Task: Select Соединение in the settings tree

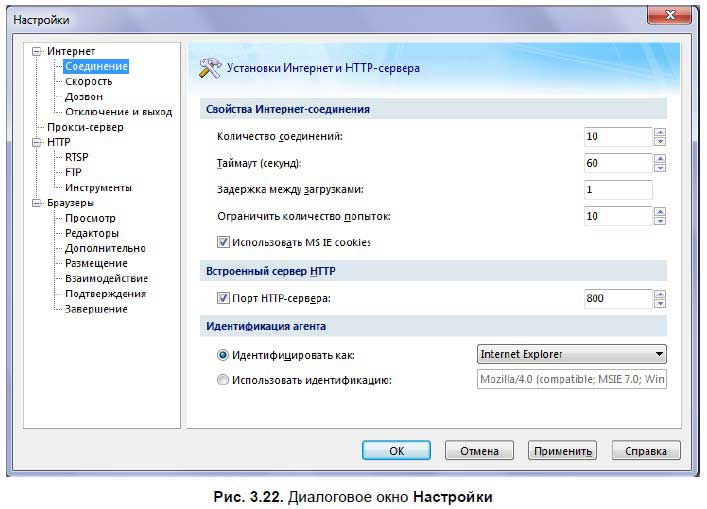Action: (x=96, y=66)
